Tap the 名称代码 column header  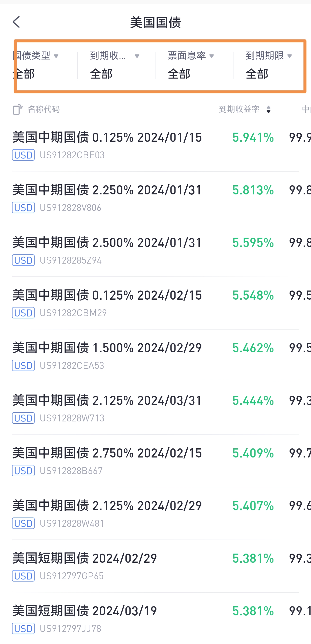click(43, 109)
